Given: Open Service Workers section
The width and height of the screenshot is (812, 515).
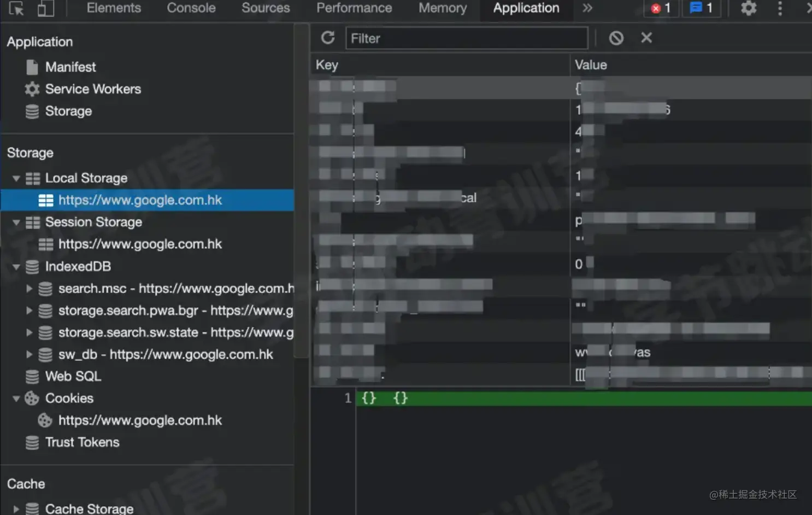Looking at the screenshot, I should pos(93,89).
